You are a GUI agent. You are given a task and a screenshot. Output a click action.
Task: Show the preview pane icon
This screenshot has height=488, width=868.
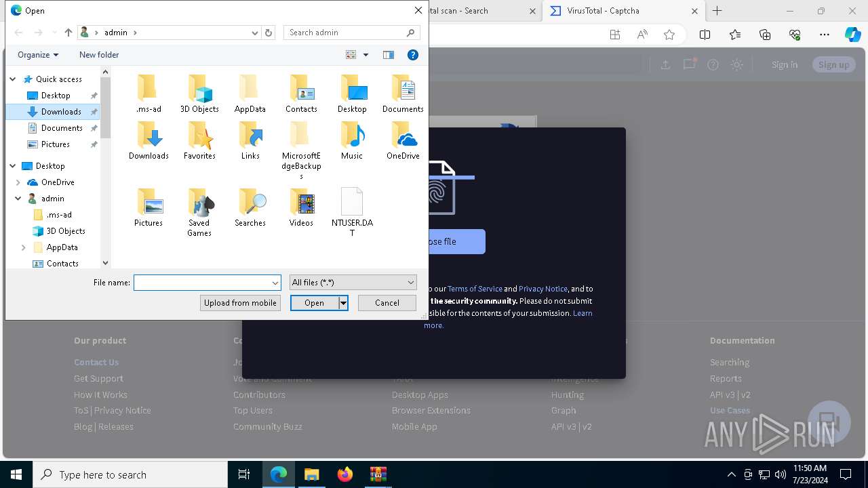coord(389,55)
